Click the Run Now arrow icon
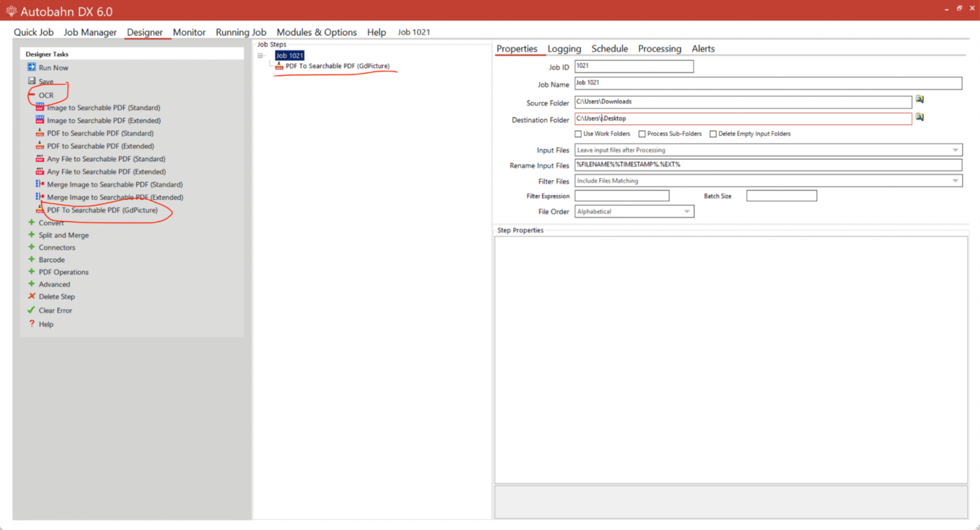The image size is (980, 530). click(x=32, y=67)
